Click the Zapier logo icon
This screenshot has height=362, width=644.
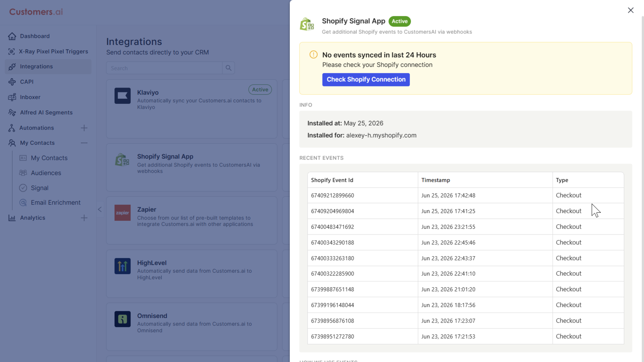tap(122, 213)
